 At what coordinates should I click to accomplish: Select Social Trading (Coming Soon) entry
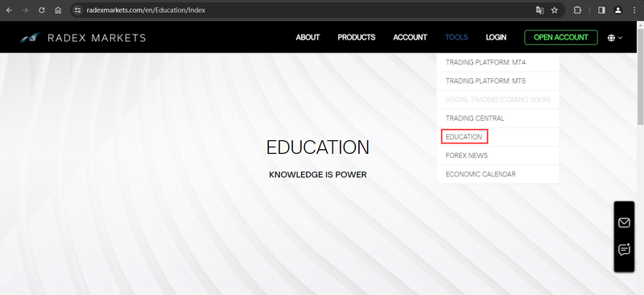click(x=497, y=100)
